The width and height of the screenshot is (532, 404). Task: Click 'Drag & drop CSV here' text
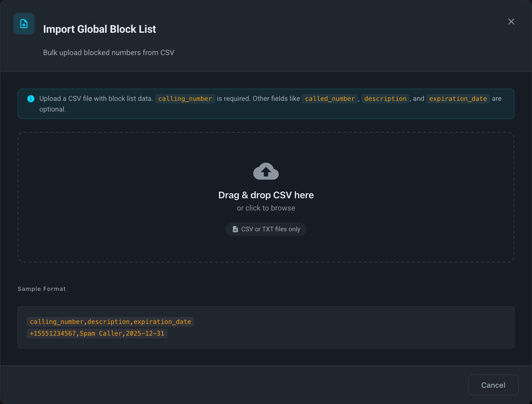(x=266, y=195)
